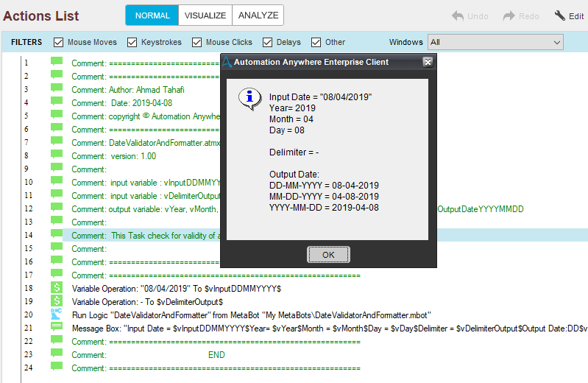Click the Edit wrench icon

click(x=560, y=15)
